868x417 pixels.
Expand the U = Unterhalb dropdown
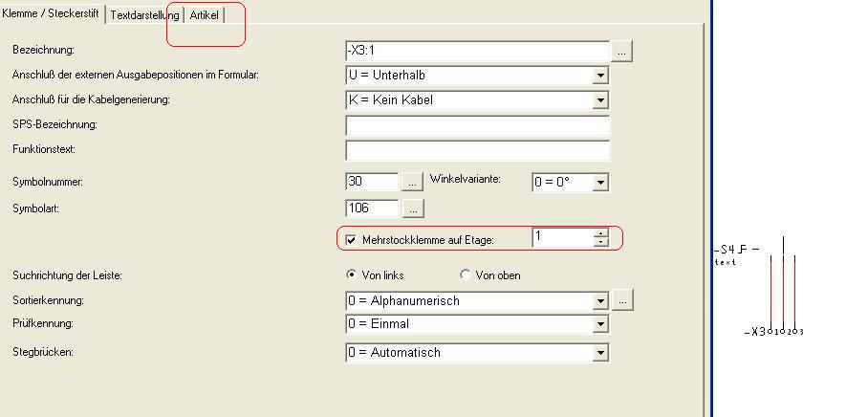point(600,76)
